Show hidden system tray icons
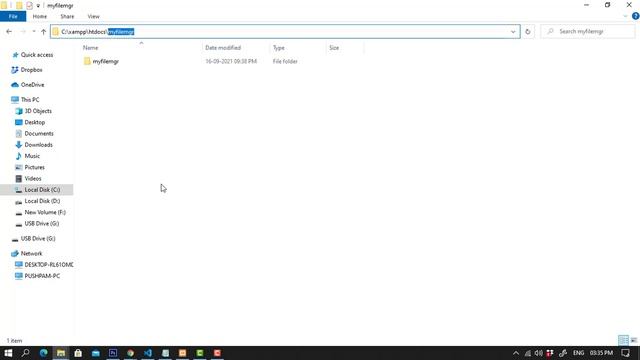Viewport: 640px width, 360px height. pyautogui.click(x=516, y=353)
